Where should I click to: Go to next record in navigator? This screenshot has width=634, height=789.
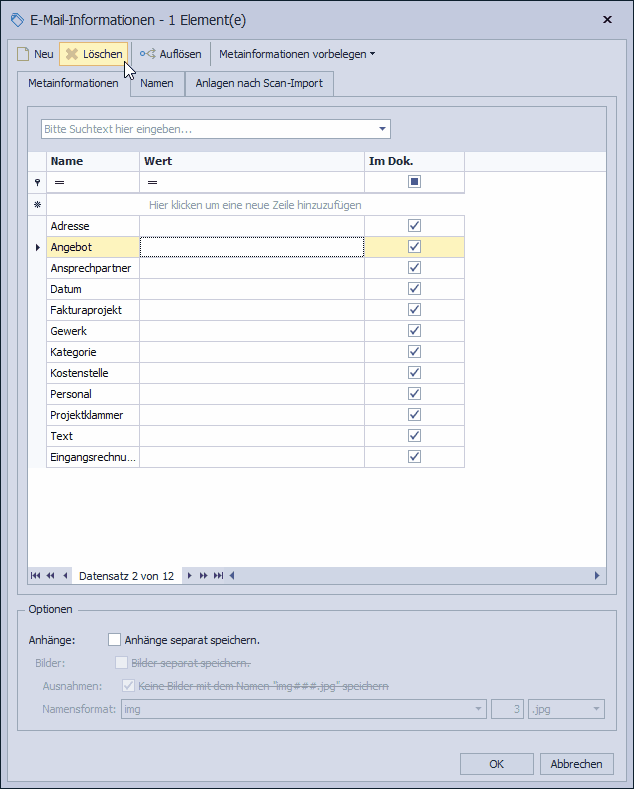click(x=189, y=576)
